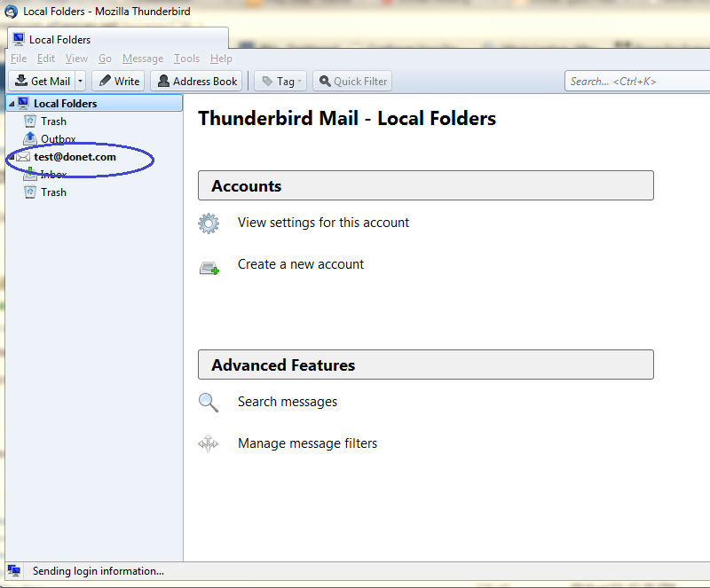Click Search messages link
Screen dimensions: 710x588
pos(288,402)
